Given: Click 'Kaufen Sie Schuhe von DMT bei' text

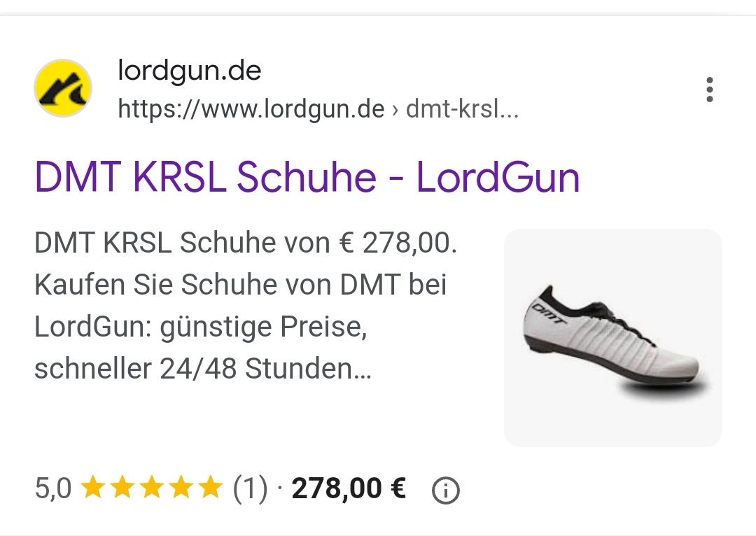Looking at the screenshot, I should (x=241, y=284).
